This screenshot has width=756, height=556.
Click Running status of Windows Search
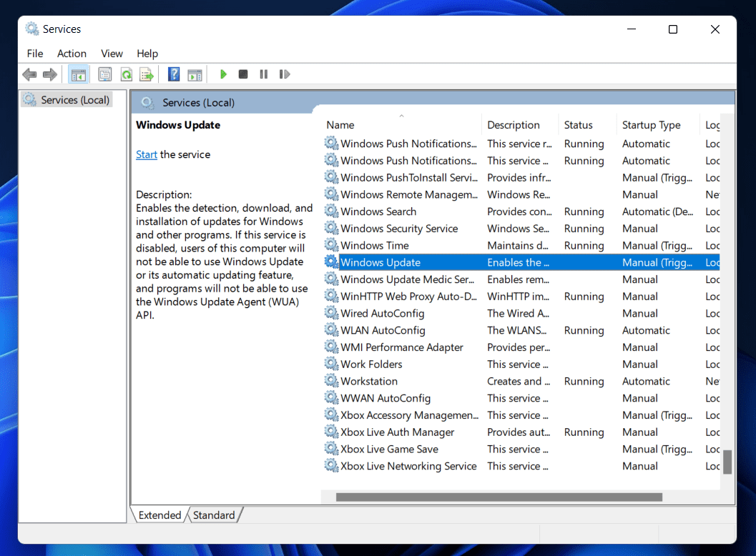click(x=584, y=212)
